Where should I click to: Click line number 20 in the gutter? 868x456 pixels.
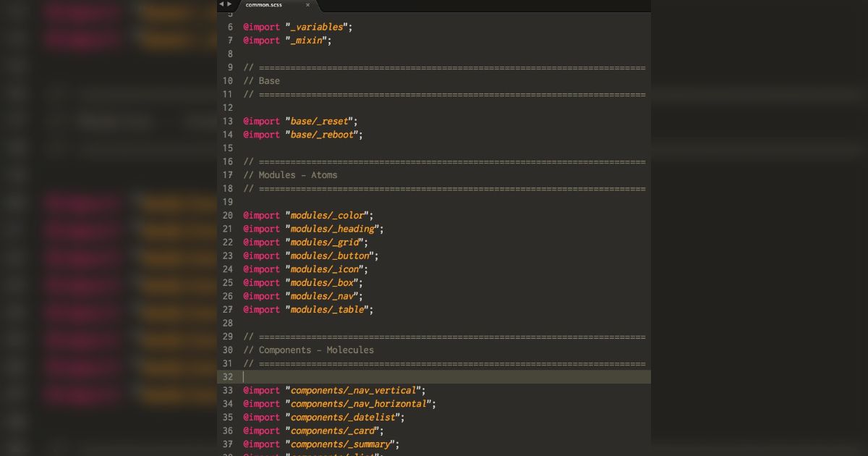tap(228, 215)
